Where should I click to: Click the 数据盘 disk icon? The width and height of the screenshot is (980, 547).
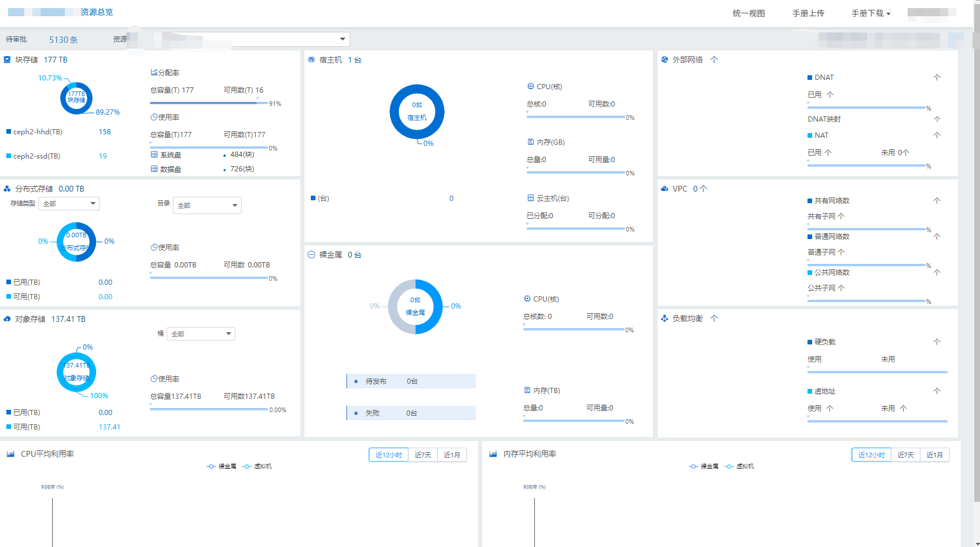coord(154,169)
